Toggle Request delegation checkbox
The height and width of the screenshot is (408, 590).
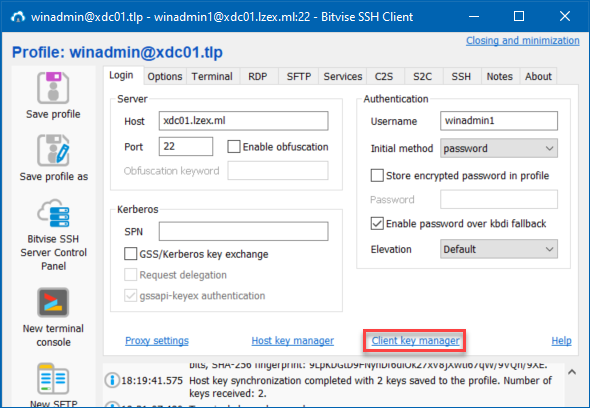point(131,275)
